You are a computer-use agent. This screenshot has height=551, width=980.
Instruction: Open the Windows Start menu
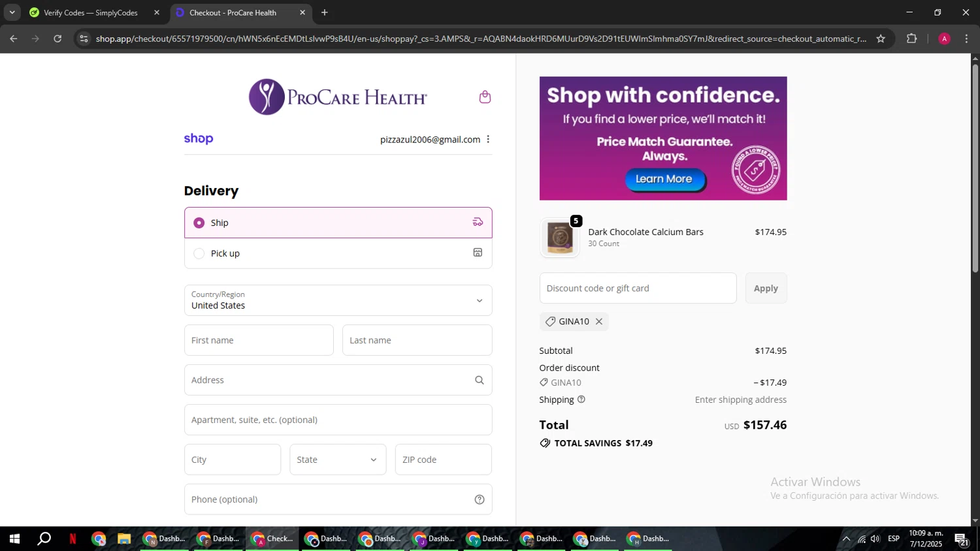[x=14, y=539]
